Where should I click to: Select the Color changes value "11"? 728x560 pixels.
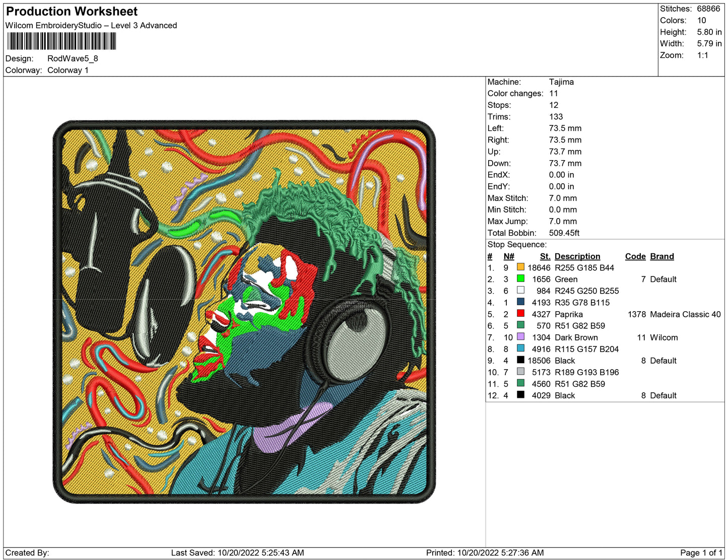(554, 94)
